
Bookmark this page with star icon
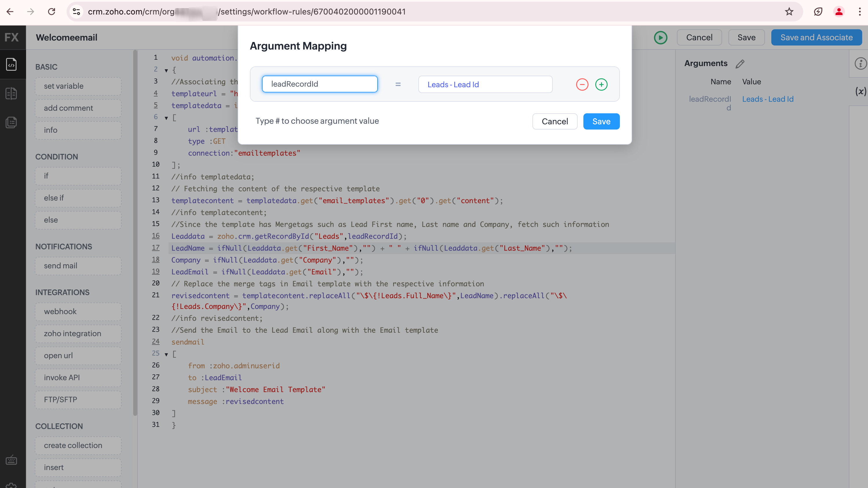789,12
